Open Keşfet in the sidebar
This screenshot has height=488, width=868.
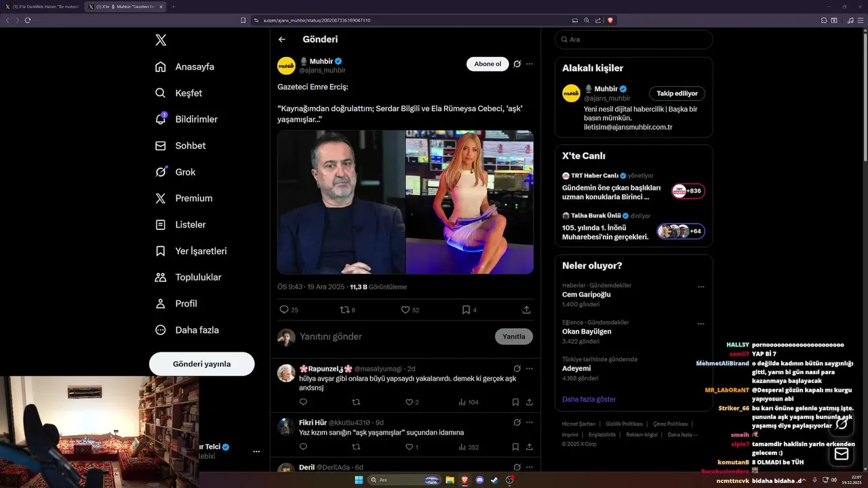pyautogui.click(x=178, y=93)
